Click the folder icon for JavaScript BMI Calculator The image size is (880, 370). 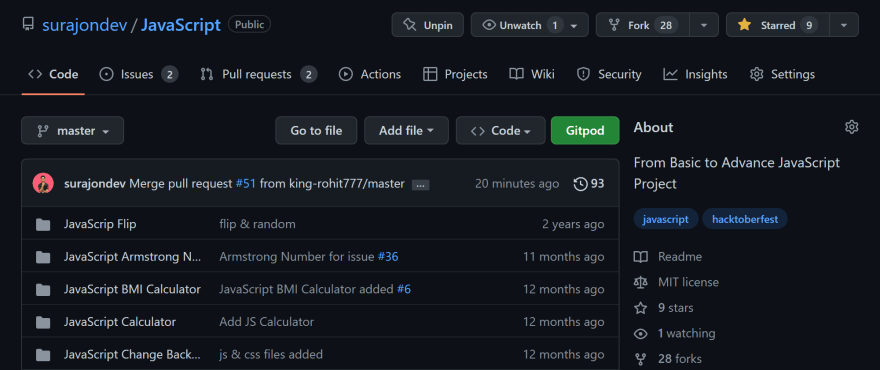point(43,290)
